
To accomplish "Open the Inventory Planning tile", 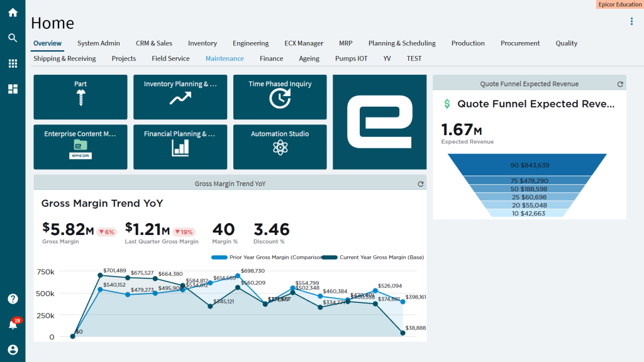I will (x=180, y=97).
